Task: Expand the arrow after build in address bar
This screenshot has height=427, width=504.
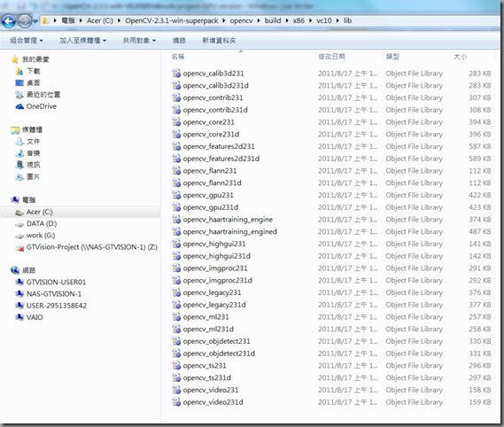Action: [x=287, y=20]
